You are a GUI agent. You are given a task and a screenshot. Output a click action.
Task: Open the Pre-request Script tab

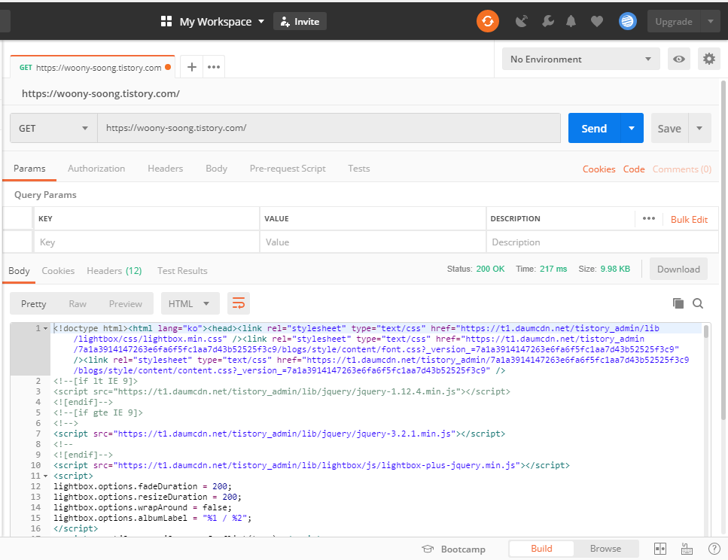[x=288, y=169]
